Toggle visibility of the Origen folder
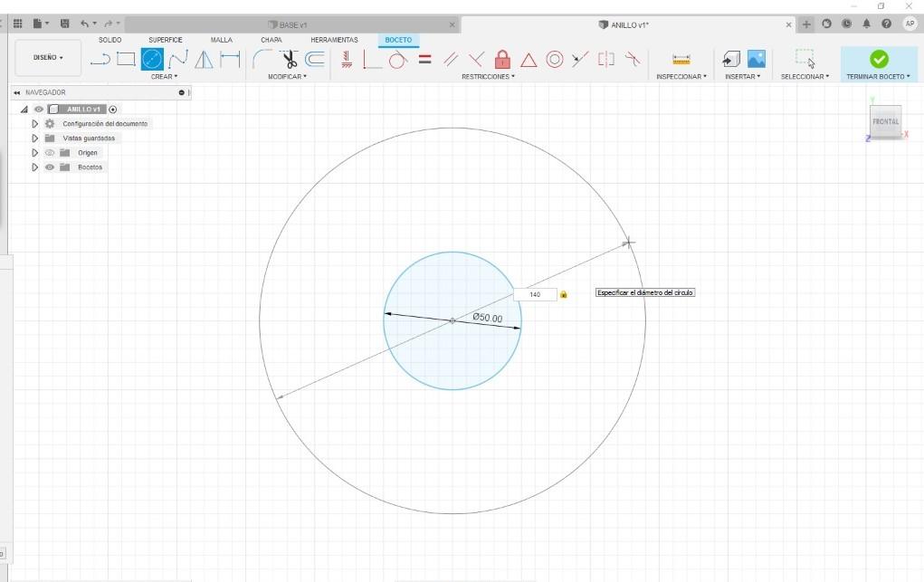Image resolution: width=924 pixels, height=582 pixels. point(50,153)
